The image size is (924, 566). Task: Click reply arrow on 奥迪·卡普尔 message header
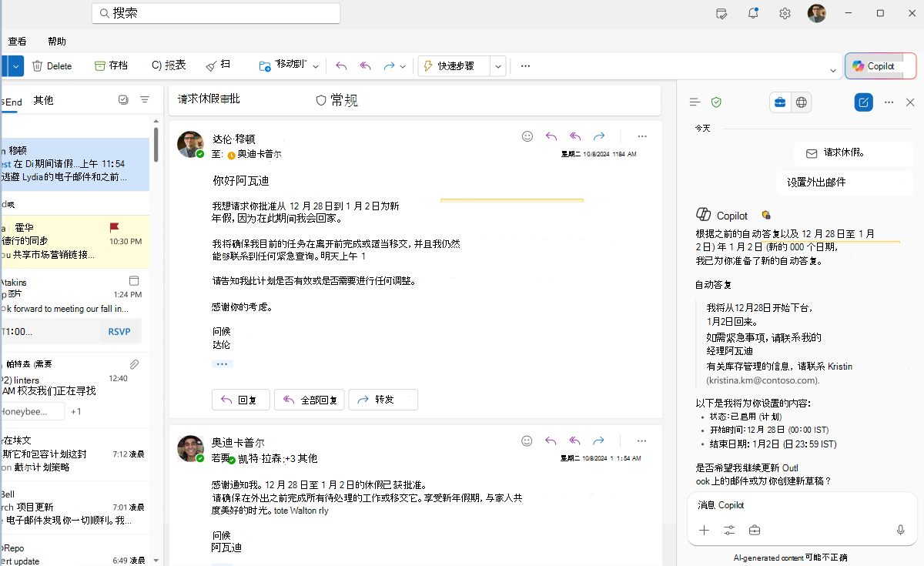click(x=551, y=441)
